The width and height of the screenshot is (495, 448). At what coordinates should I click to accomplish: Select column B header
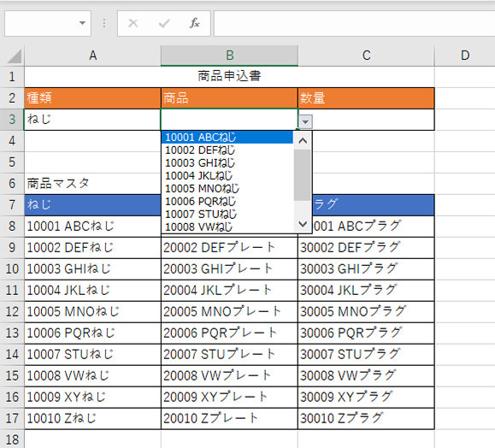pos(229,56)
